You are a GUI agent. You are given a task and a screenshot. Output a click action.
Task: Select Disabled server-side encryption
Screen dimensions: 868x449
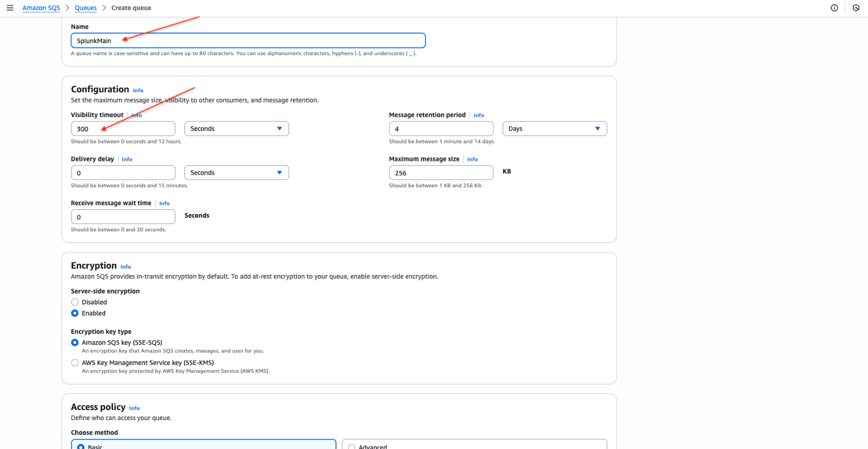click(75, 302)
